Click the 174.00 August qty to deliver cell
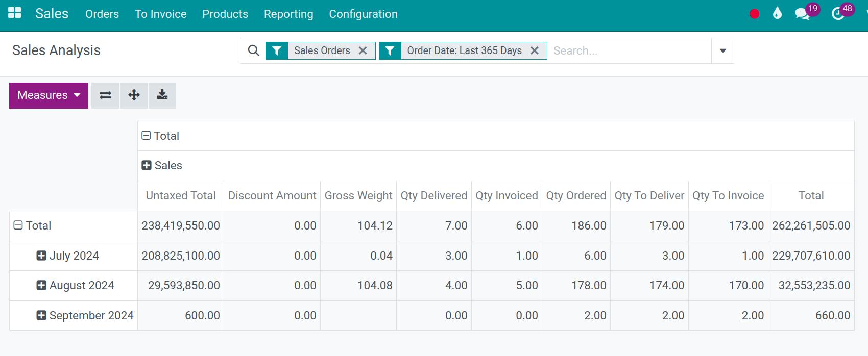Image resolution: width=868 pixels, height=356 pixels. (649, 285)
